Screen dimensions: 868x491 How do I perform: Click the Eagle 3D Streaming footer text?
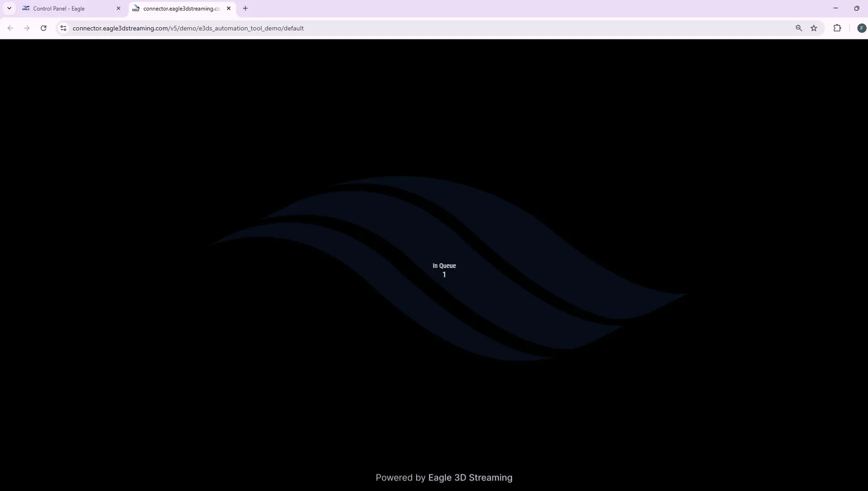tap(470, 477)
